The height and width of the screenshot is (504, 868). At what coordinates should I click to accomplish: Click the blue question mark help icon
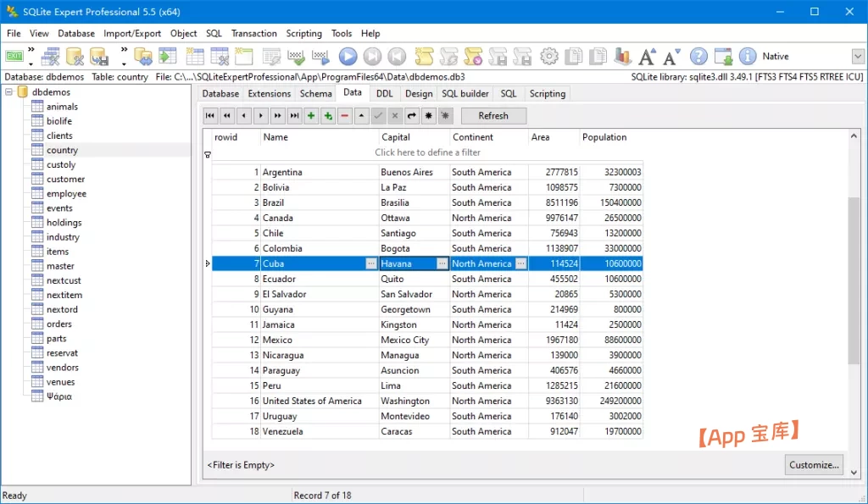tap(698, 57)
